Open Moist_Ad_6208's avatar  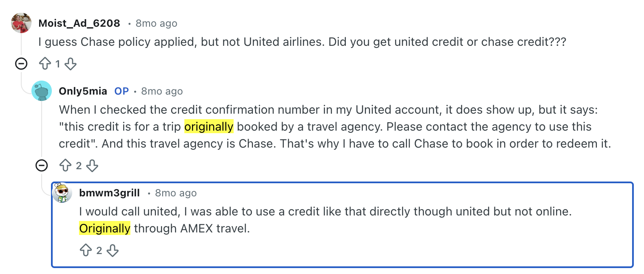21,23
